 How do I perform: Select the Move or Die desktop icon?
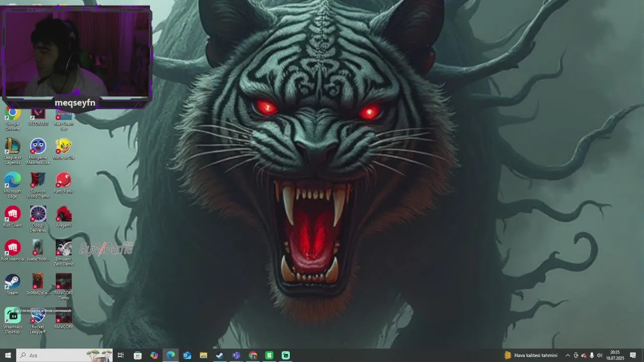(x=64, y=149)
